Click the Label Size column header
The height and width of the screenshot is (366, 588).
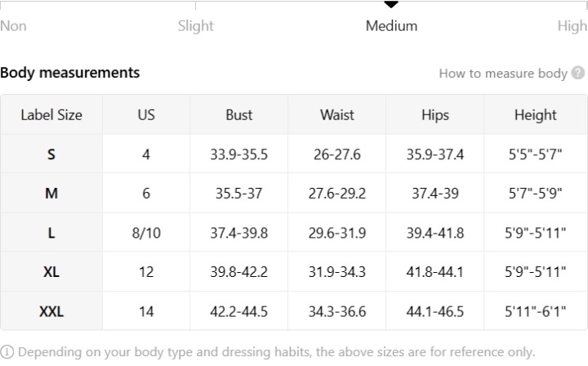coord(51,114)
